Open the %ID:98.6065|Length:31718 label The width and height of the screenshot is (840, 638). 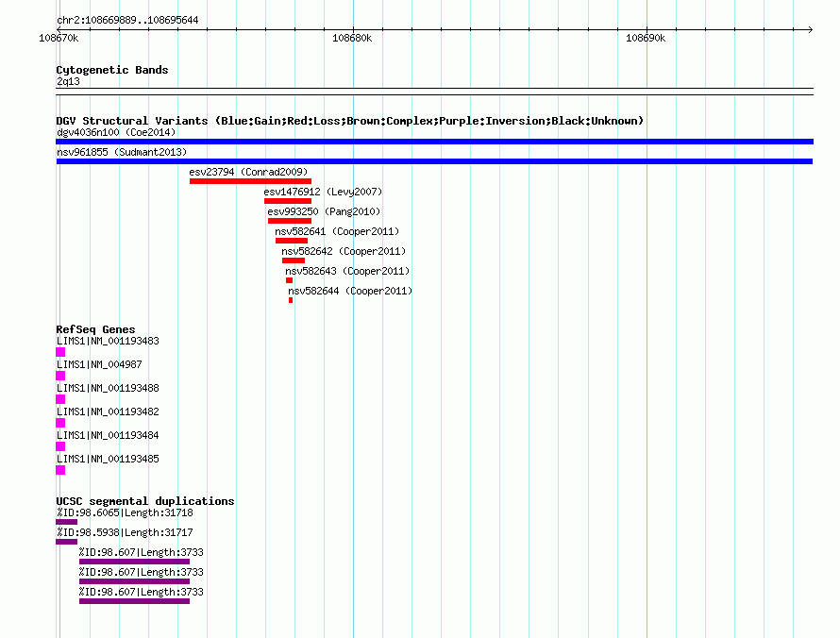tap(125, 512)
